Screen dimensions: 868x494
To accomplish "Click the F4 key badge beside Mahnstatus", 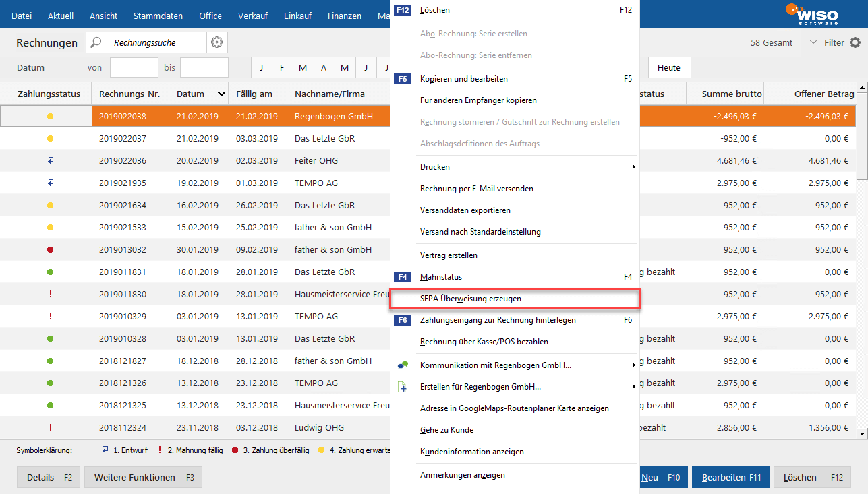I will (x=403, y=277).
